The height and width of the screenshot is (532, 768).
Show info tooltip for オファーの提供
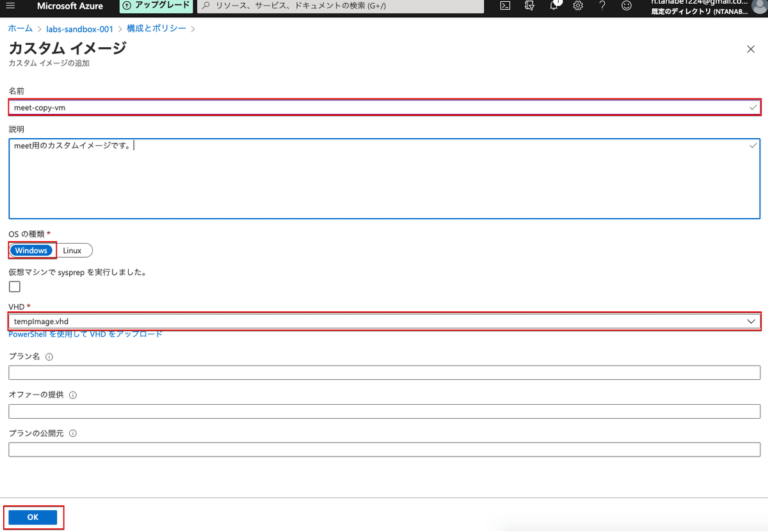coord(72,395)
